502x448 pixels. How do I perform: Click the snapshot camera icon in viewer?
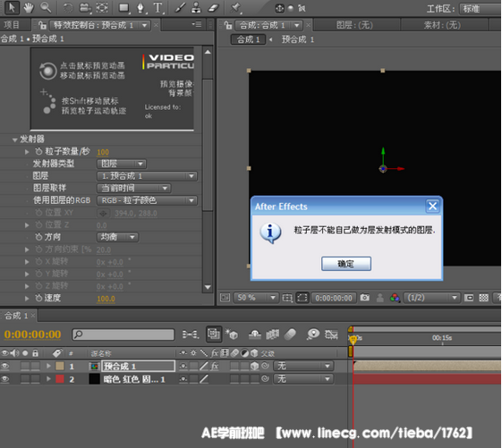click(365, 298)
